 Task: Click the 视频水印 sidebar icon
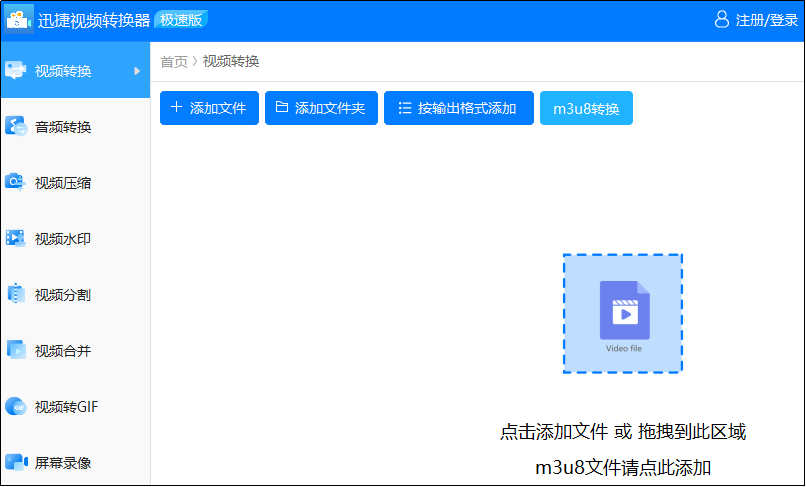point(15,238)
